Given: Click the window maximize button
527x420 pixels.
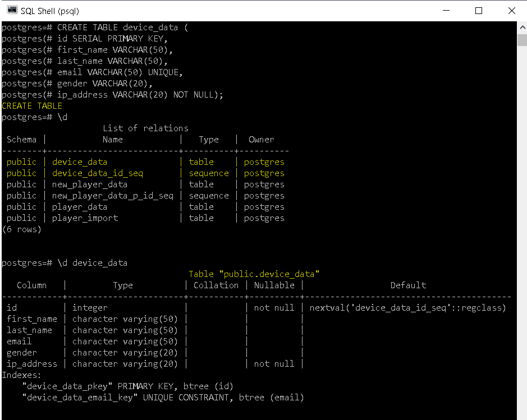Looking at the screenshot, I should coord(479,10).
